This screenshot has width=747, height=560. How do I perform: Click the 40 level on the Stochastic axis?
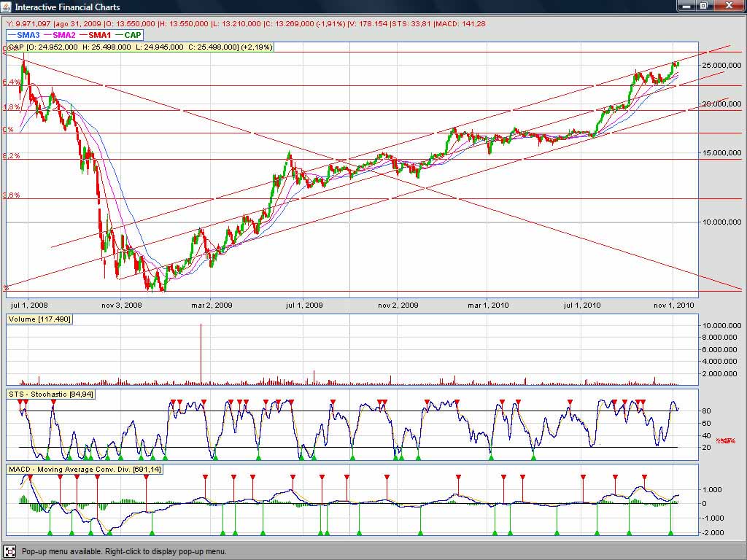coord(706,436)
